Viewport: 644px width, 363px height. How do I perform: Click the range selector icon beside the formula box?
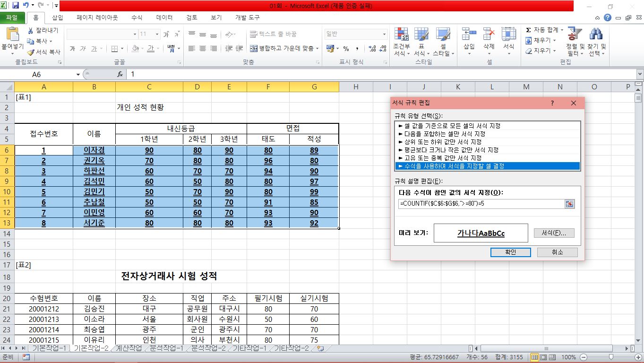(x=569, y=204)
